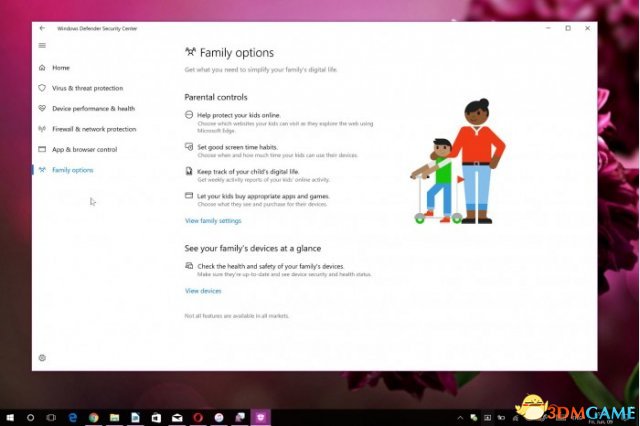Click 'Help protect your kids online' text
The width and height of the screenshot is (640, 426).
click(x=238, y=115)
